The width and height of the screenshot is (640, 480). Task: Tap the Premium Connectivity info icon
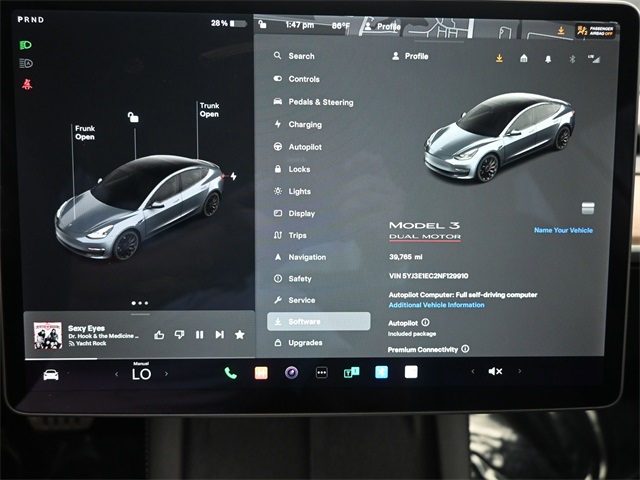(465, 349)
